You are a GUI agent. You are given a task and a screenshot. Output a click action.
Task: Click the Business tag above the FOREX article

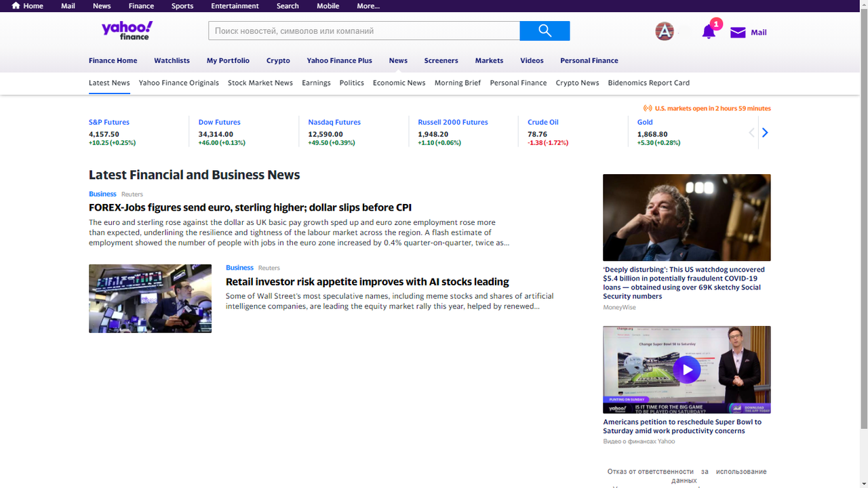[102, 194]
